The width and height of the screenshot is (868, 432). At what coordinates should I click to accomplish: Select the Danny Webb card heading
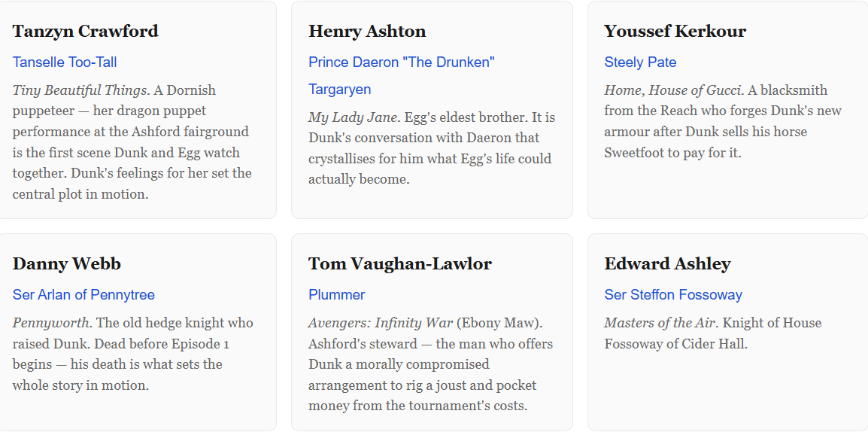66,264
